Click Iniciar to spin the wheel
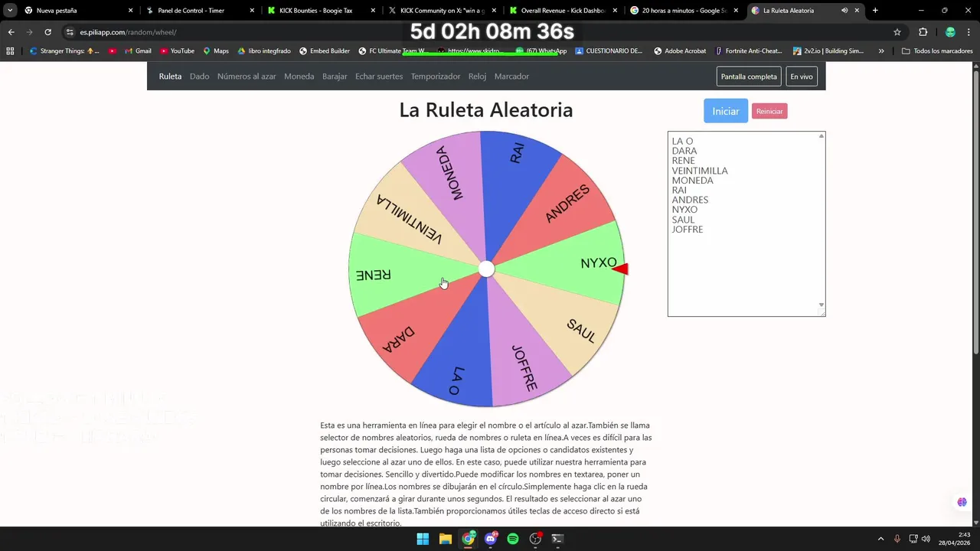 click(726, 111)
